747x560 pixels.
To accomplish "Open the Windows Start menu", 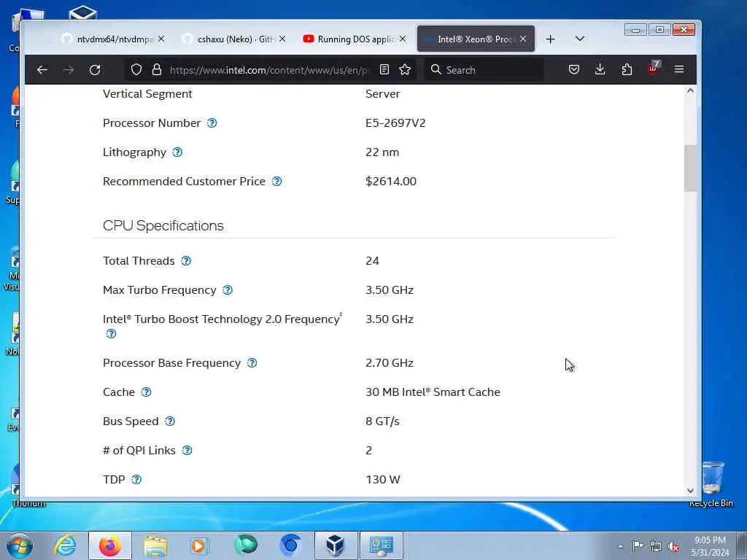I will point(20,545).
